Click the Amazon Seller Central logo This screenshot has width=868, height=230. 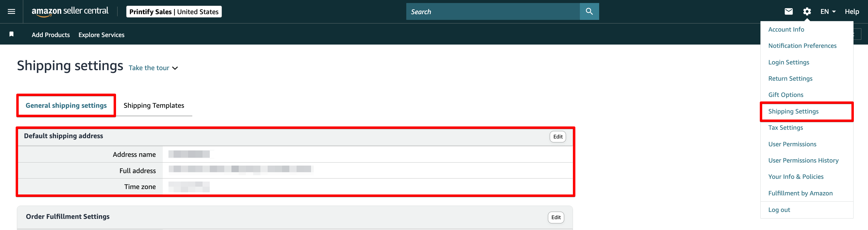pyautogui.click(x=70, y=11)
